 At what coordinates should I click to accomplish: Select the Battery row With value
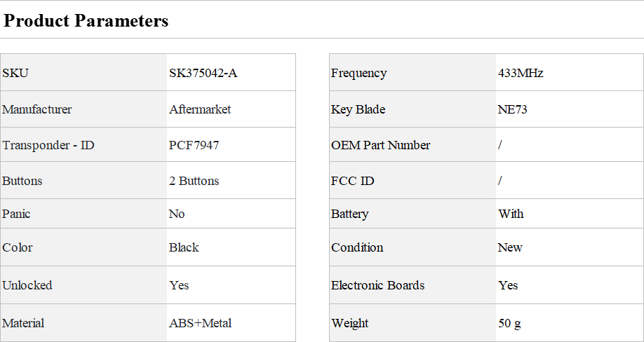[x=511, y=214]
